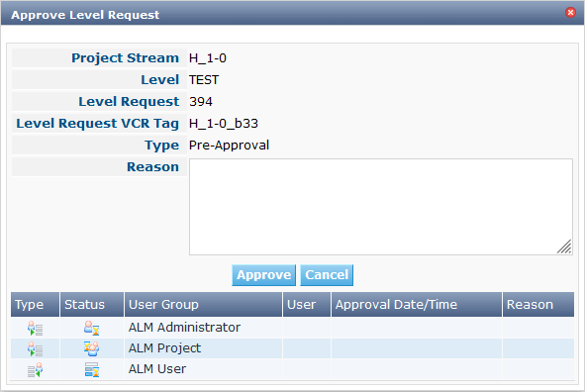Viewport: 585px width, 392px height.
Task: Click the status icon in ALM Project row
Action: (x=91, y=348)
